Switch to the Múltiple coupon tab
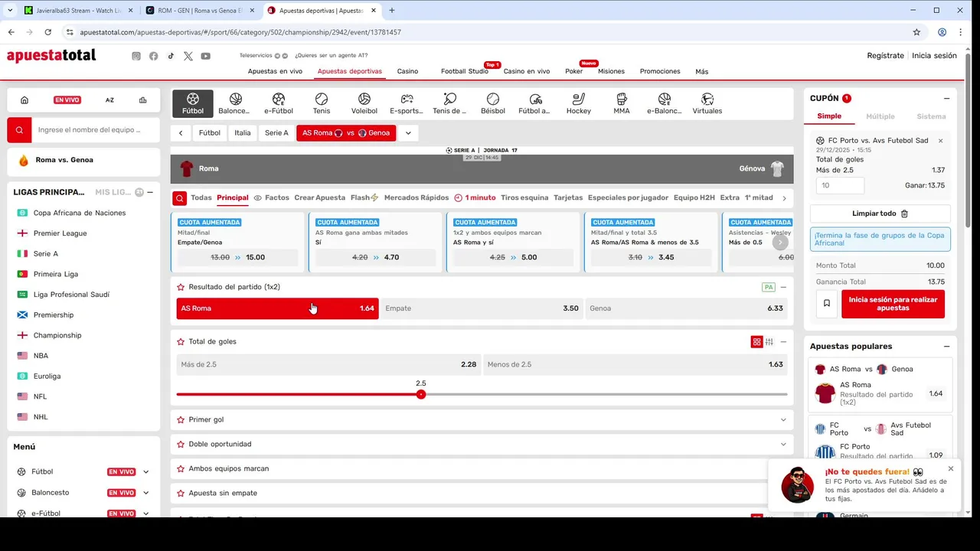The height and width of the screenshot is (551, 980). pyautogui.click(x=880, y=116)
